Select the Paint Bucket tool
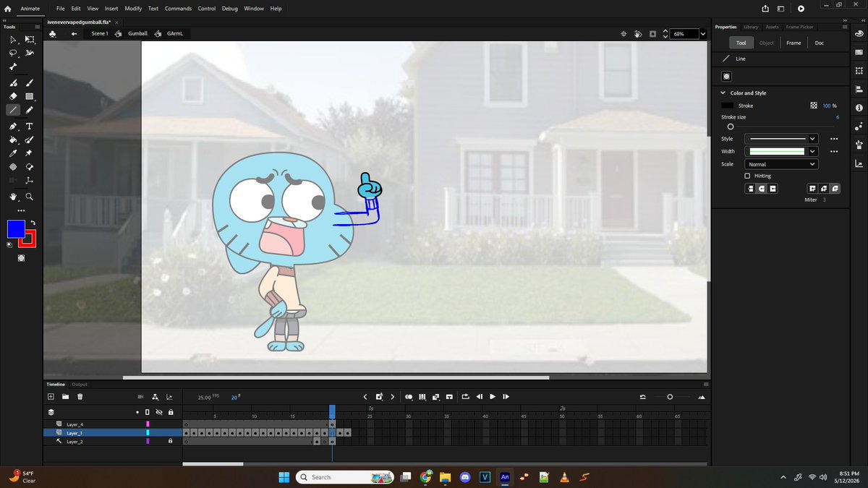Screen dimensions: 868x488 (x=13, y=140)
